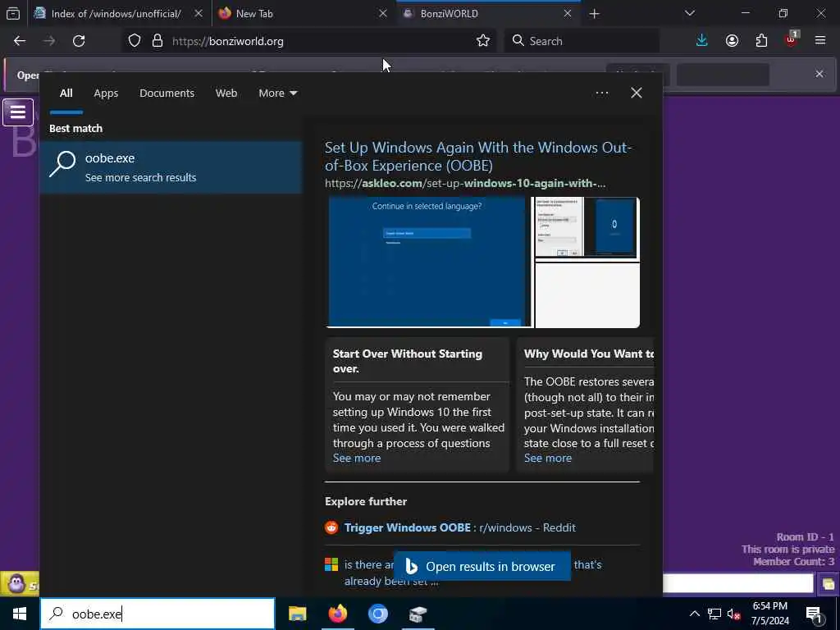The height and width of the screenshot is (630, 840).
Task: Open the Windows Start menu
Action: pos(20,614)
